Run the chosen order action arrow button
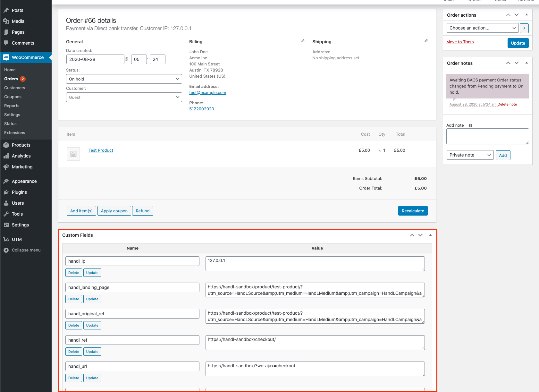Image resolution: width=539 pixels, height=392 pixels. [x=524, y=28]
